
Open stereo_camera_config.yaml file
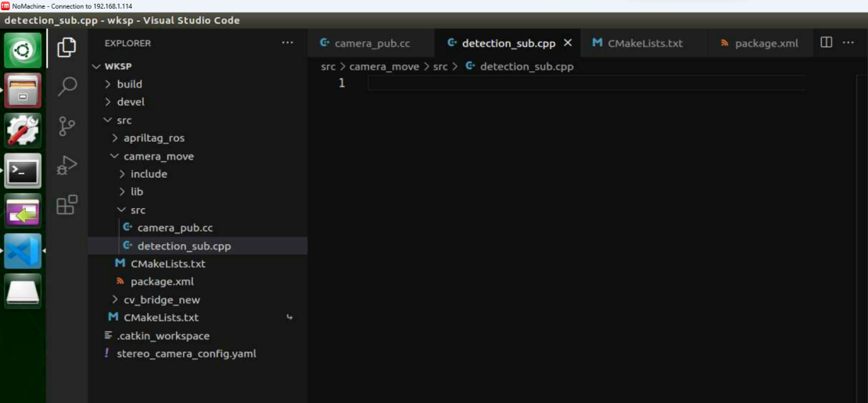(x=197, y=354)
